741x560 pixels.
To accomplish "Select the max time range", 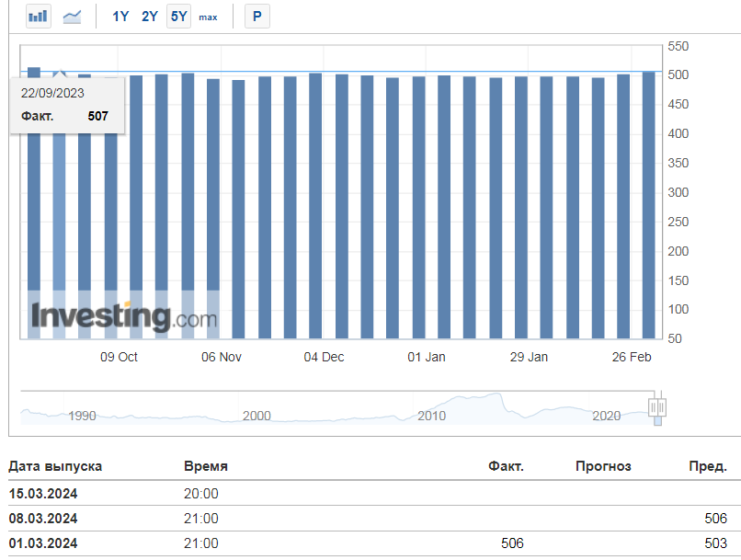I will (208, 17).
